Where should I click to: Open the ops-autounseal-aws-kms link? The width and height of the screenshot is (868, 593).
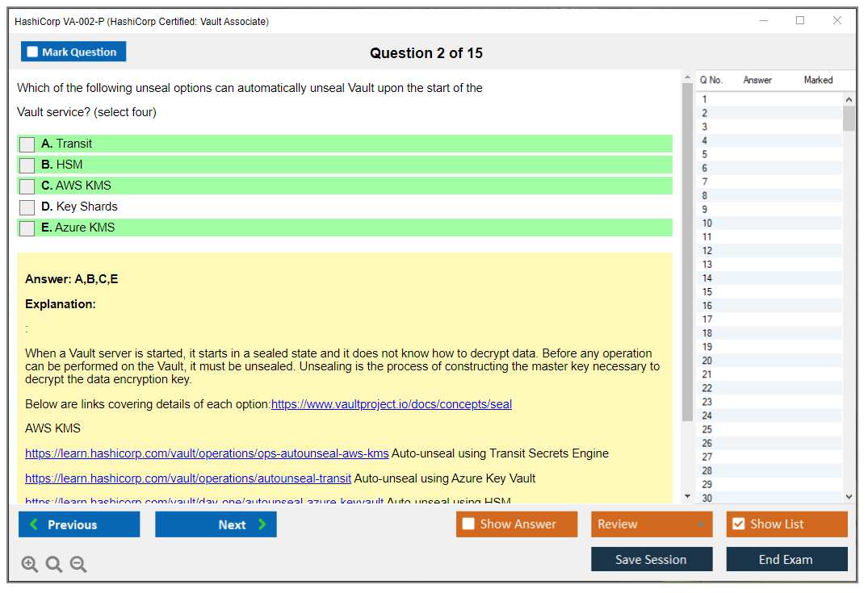pos(207,453)
